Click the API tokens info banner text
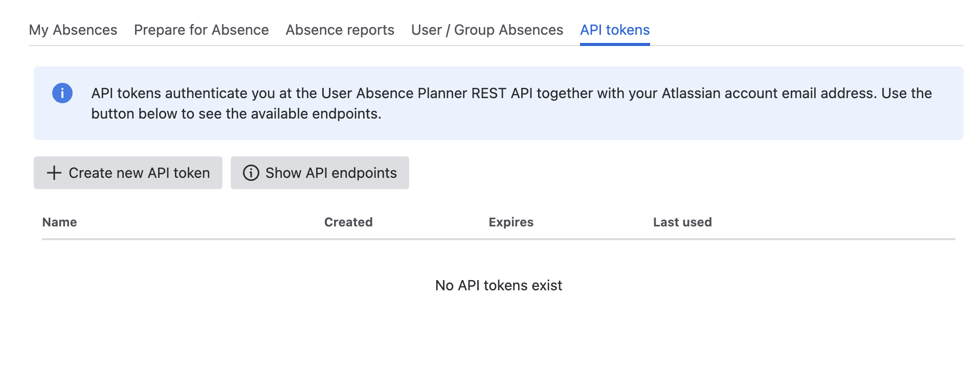The width and height of the screenshot is (980, 369). pyautogui.click(x=511, y=103)
